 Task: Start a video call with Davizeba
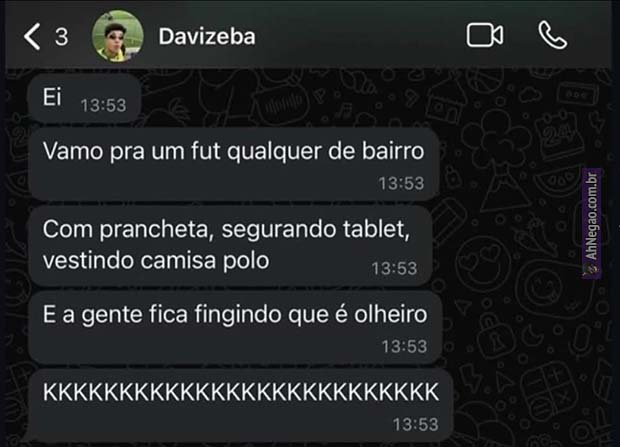[x=485, y=36]
